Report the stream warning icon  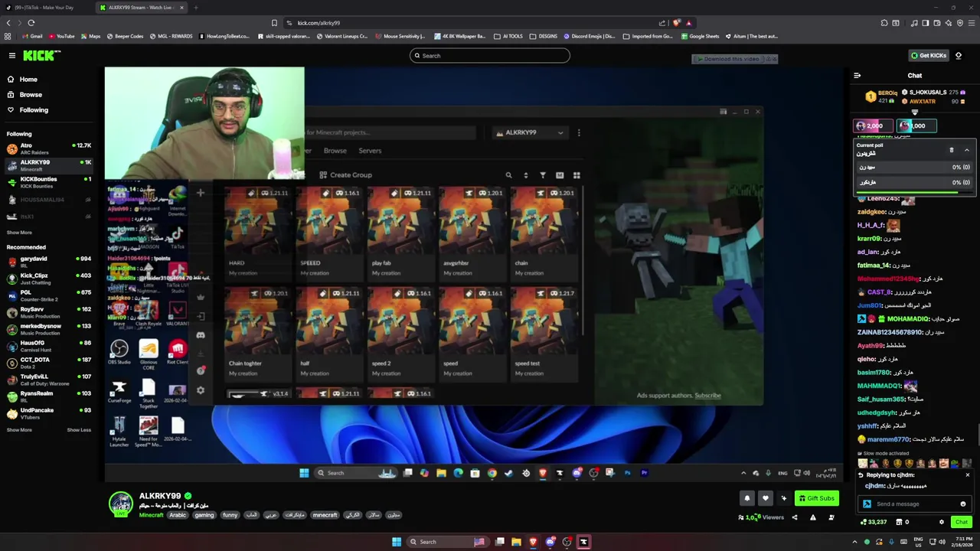(812, 517)
